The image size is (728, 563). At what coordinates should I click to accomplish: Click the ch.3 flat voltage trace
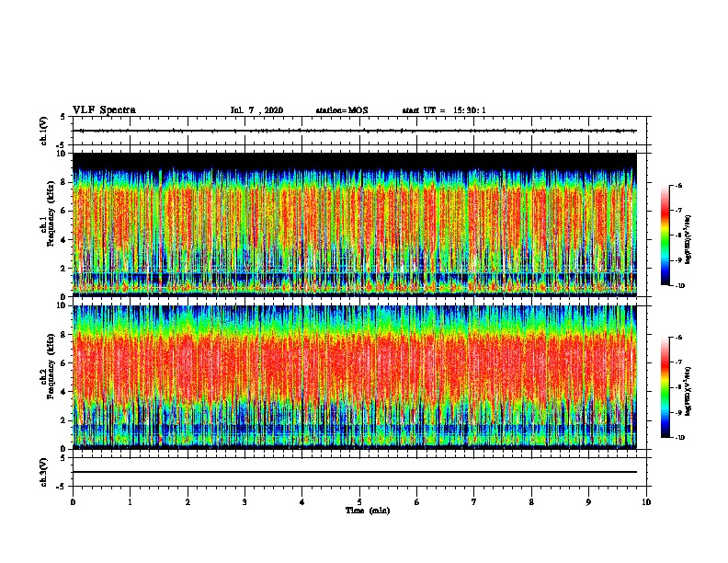[355, 472]
